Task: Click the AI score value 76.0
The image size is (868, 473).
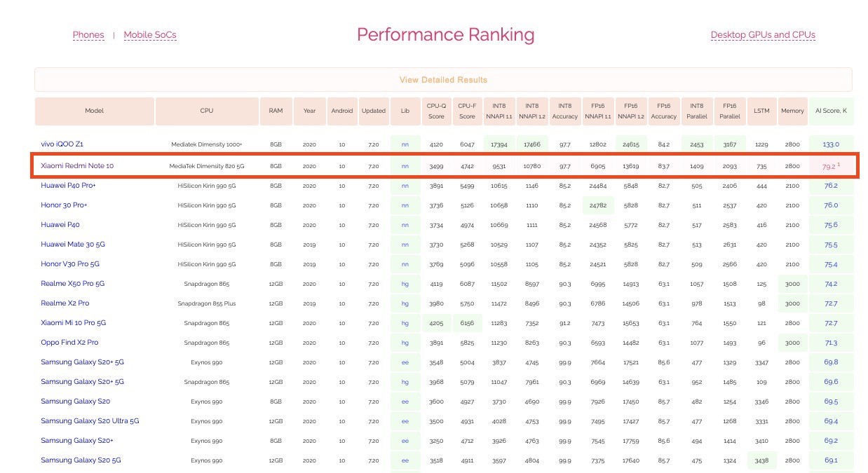Action: pyautogui.click(x=831, y=205)
